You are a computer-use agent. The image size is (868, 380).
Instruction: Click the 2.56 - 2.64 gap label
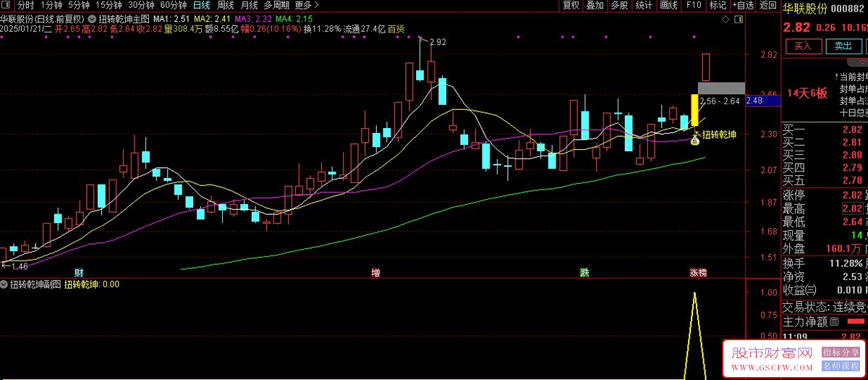(720, 101)
